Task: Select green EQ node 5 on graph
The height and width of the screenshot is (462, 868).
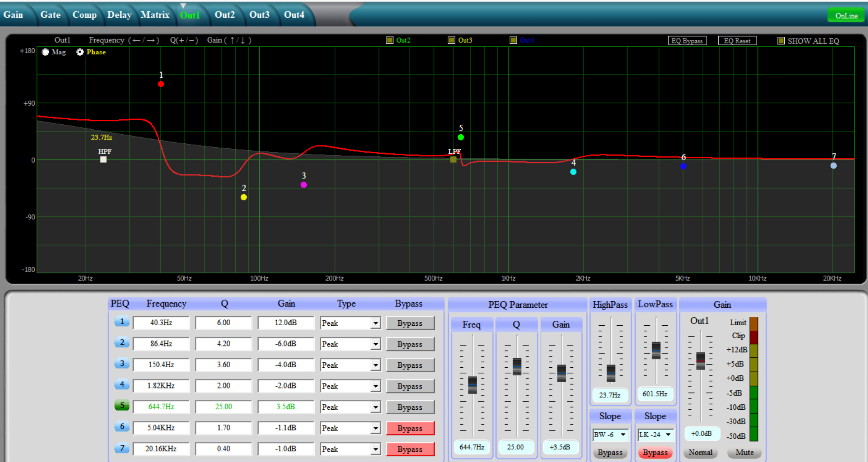Action: coord(461,137)
